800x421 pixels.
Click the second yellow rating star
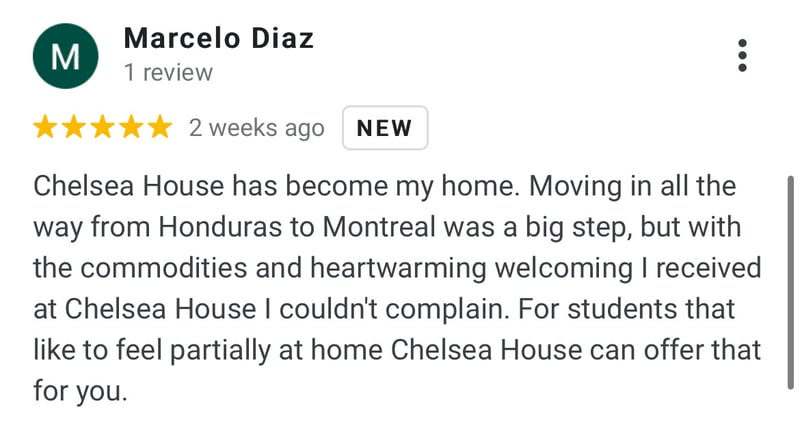pyautogui.click(x=73, y=127)
